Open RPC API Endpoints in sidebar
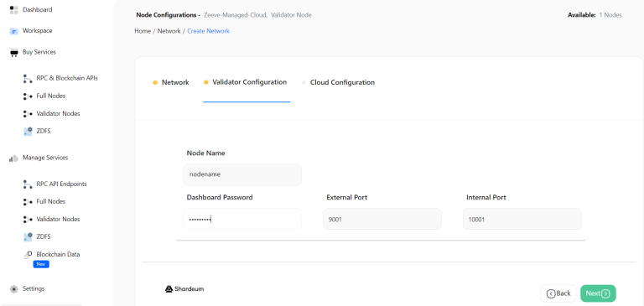 coord(61,184)
